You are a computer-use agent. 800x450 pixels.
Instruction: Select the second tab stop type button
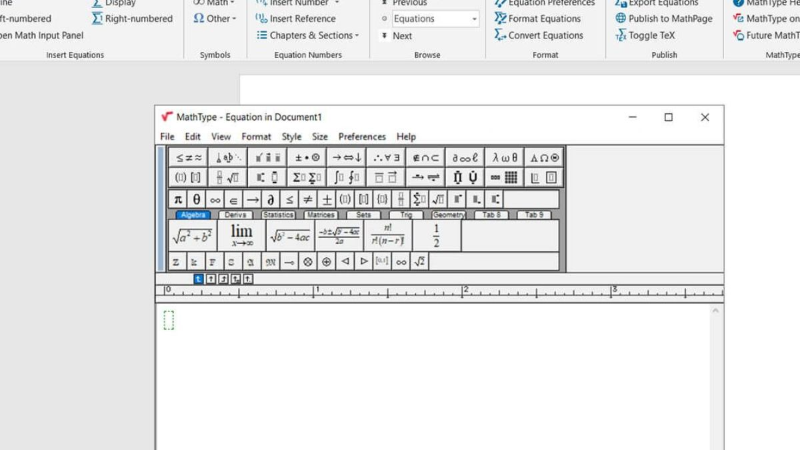211,279
